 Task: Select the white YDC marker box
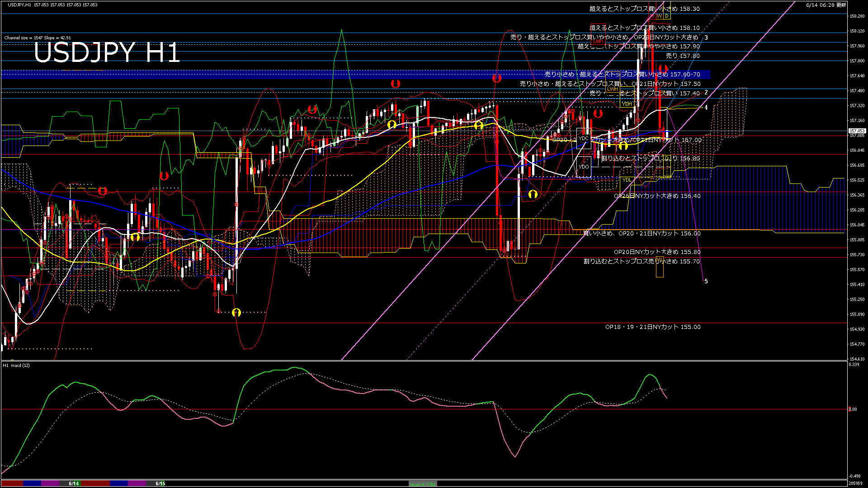tap(584, 139)
